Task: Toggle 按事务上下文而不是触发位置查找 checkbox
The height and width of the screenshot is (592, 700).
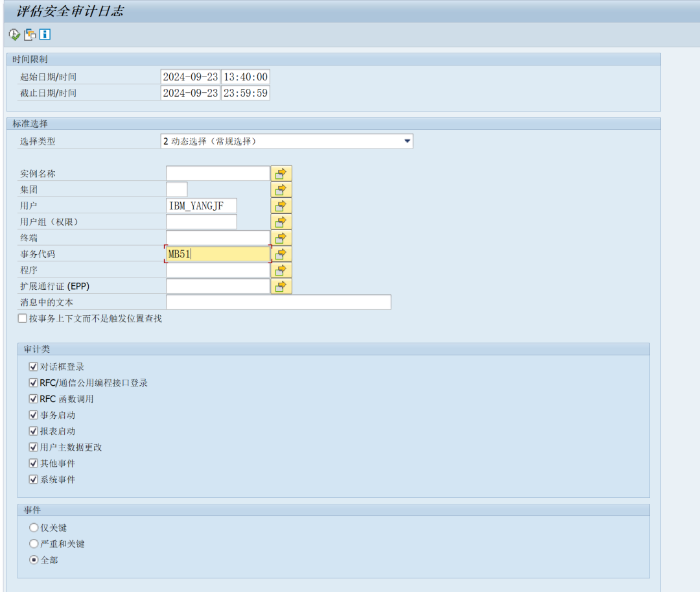Action: tap(22, 318)
